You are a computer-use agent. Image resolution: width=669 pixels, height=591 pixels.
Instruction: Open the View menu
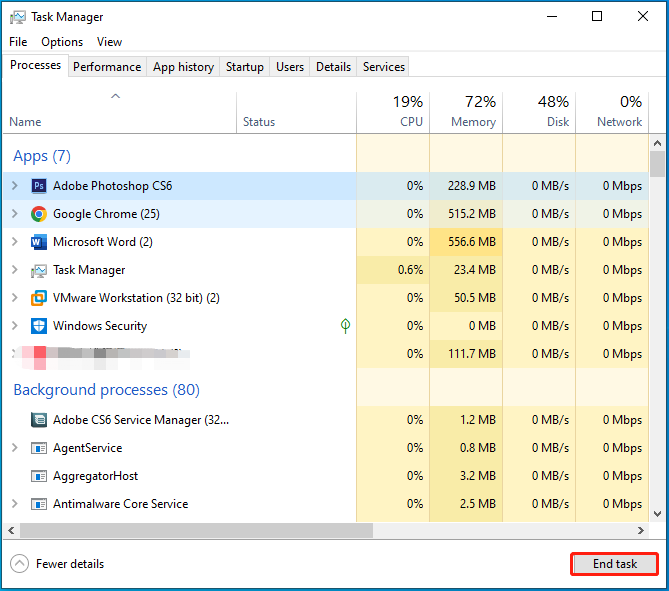pyautogui.click(x=109, y=42)
